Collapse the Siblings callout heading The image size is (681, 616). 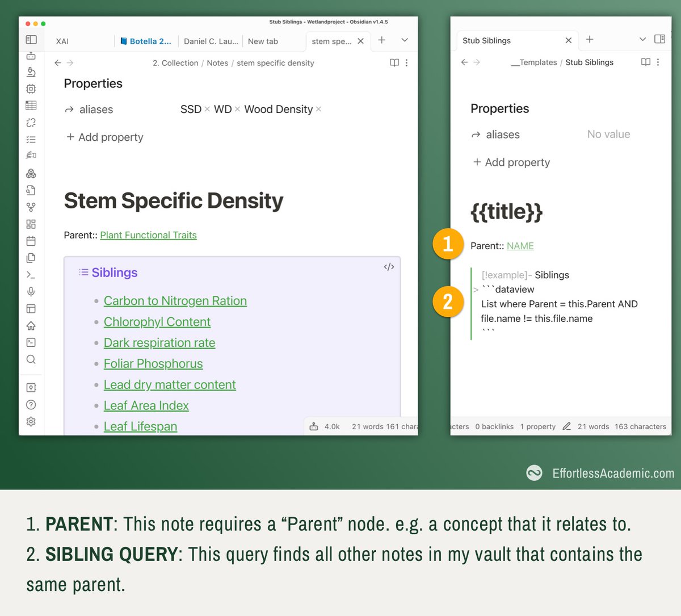coord(115,273)
